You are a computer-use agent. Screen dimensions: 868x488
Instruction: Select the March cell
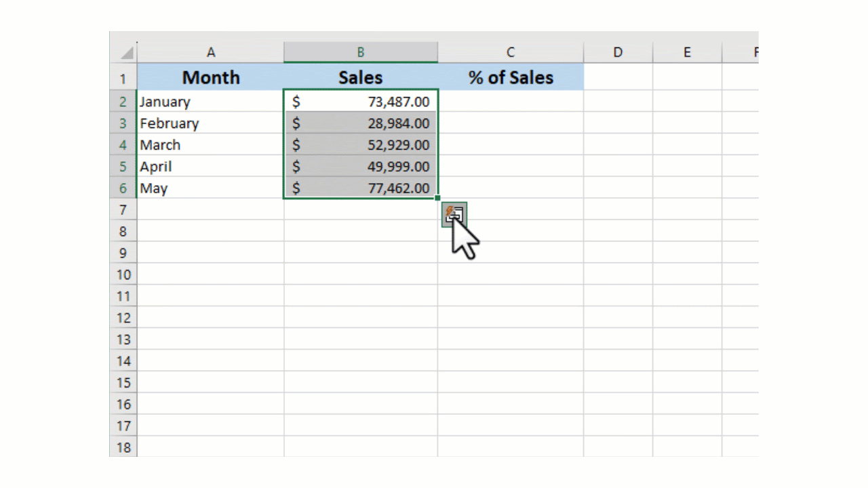(x=210, y=145)
